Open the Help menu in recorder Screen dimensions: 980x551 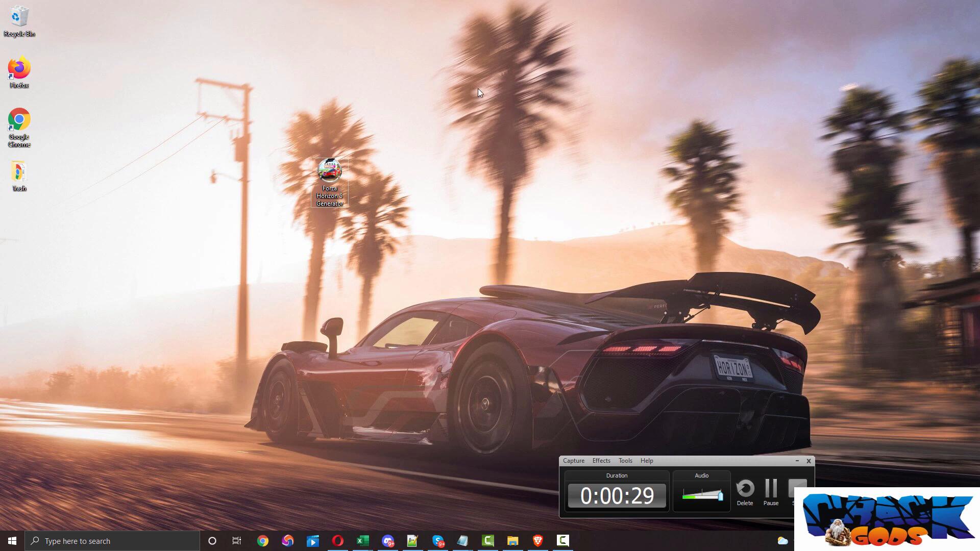[646, 461]
